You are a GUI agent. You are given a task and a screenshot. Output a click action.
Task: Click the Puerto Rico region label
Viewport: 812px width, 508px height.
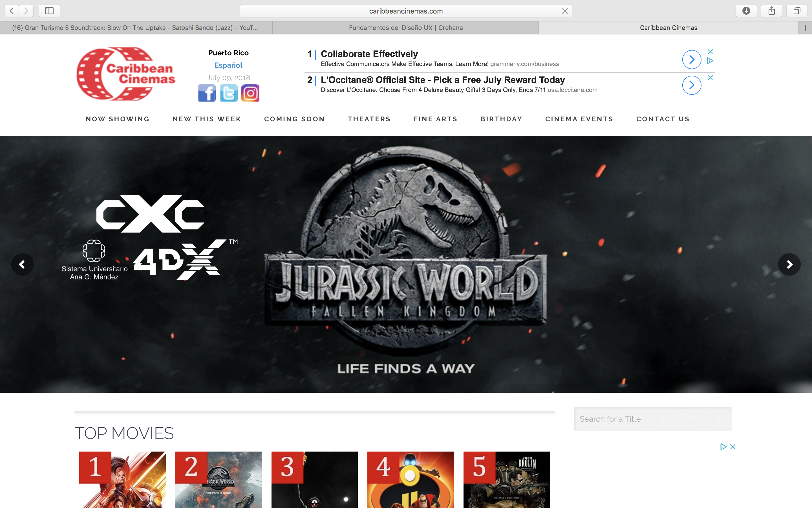pyautogui.click(x=228, y=53)
